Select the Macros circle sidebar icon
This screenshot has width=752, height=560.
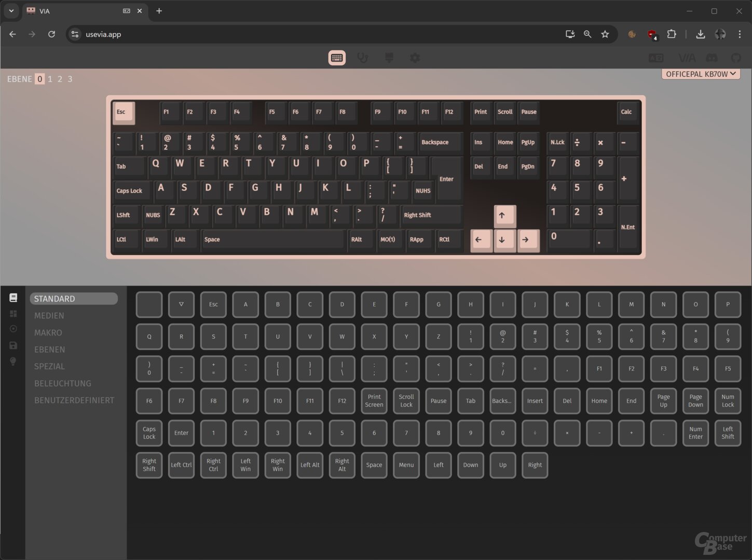coord(13,329)
